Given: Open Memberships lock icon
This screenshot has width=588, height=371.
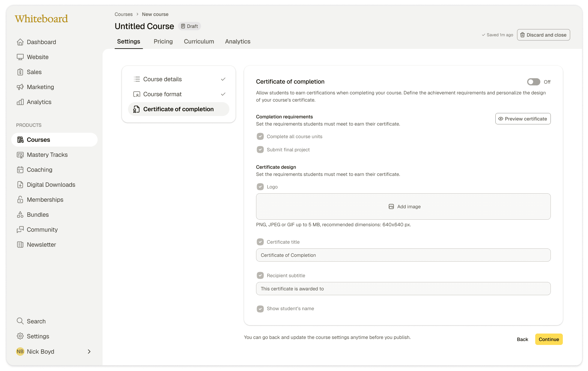Looking at the screenshot, I should tap(20, 200).
